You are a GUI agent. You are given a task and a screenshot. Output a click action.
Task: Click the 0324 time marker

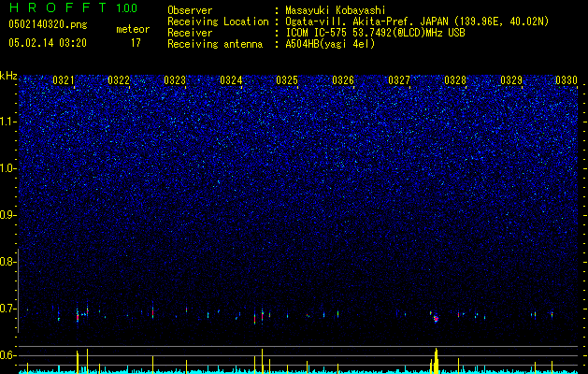[x=231, y=80]
